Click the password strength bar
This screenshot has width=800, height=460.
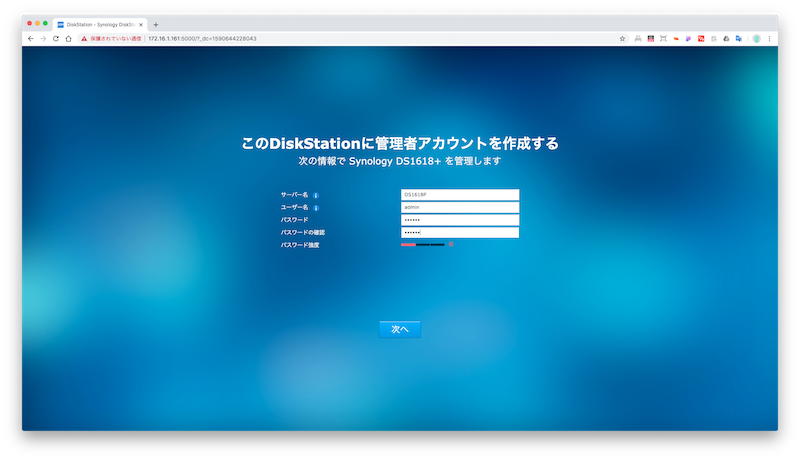(x=422, y=245)
